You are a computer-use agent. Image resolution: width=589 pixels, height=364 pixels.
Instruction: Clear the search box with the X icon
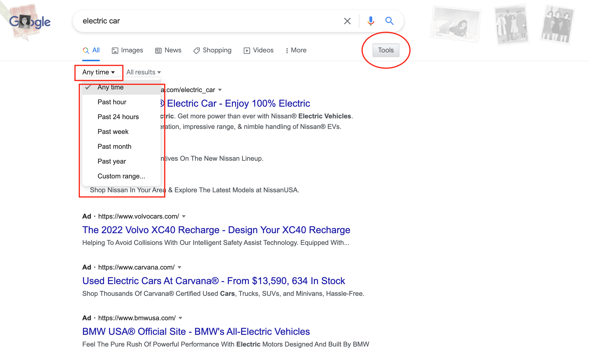pyautogui.click(x=347, y=21)
